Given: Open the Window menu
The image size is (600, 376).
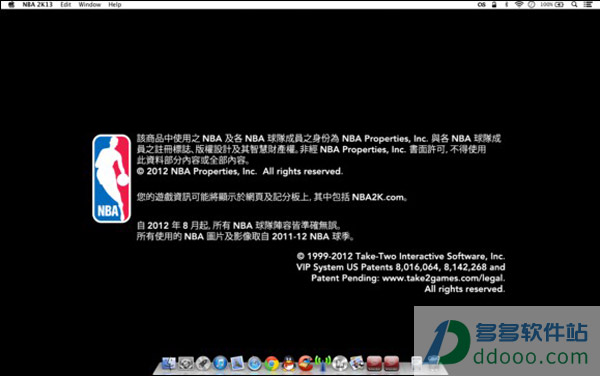Looking at the screenshot, I should coord(90,5).
